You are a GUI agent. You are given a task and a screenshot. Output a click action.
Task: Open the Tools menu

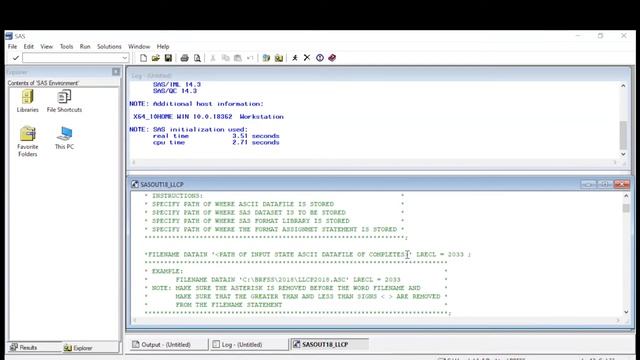66,47
